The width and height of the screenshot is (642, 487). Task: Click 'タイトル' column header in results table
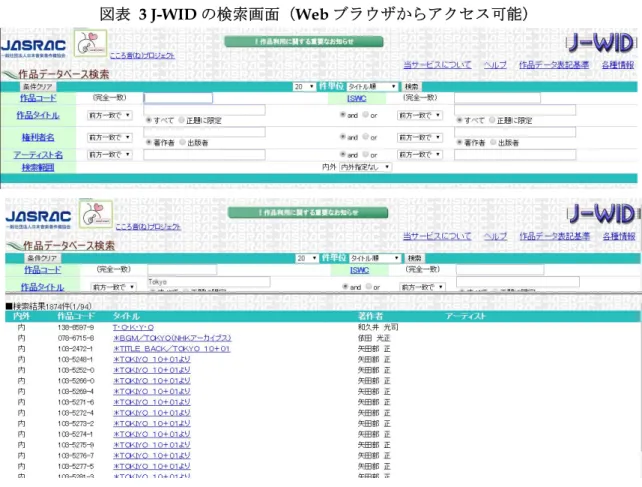tap(126, 316)
